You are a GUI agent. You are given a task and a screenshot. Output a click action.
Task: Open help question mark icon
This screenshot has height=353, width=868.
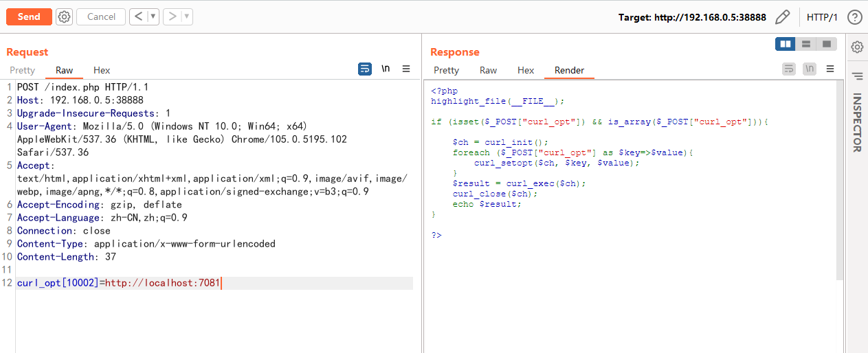pyautogui.click(x=854, y=17)
